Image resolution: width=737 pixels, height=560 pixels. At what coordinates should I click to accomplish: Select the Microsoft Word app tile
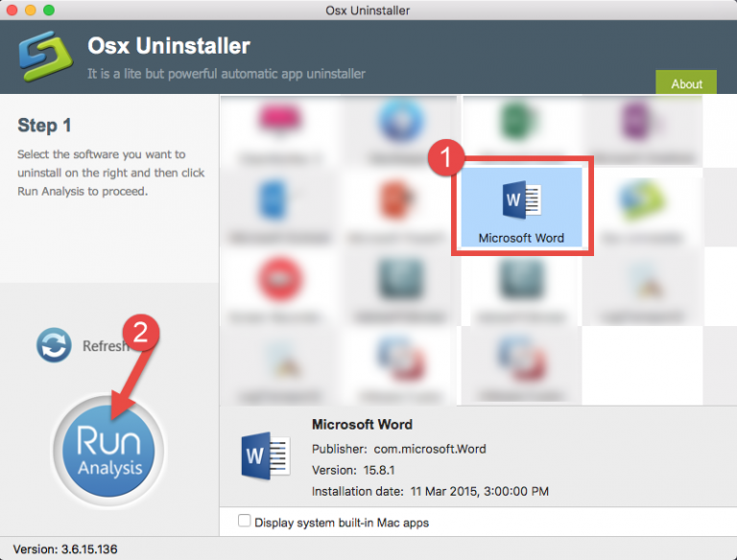pyautogui.click(x=521, y=207)
